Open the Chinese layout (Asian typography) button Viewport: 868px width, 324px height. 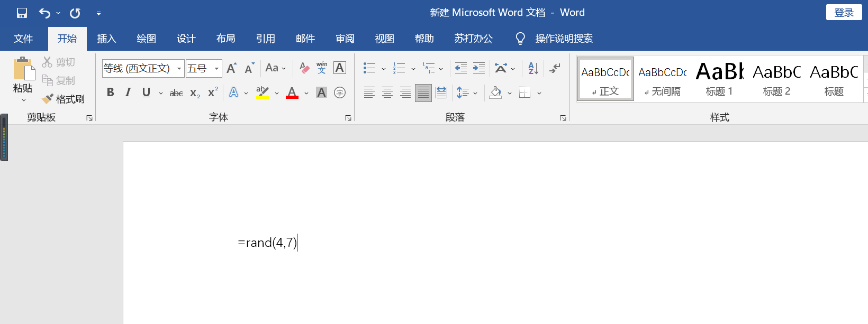click(501, 68)
